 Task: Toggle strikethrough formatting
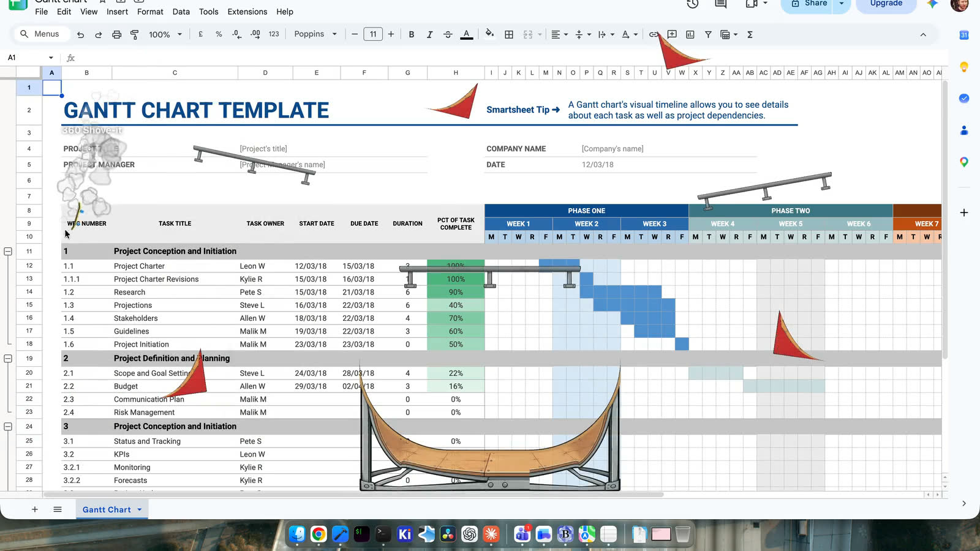pyautogui.click(x=448, y=34)
